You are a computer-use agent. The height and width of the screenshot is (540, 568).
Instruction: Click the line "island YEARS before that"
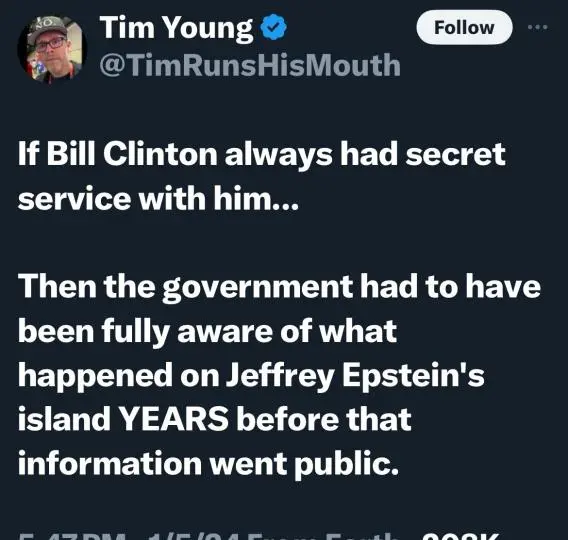214,419
